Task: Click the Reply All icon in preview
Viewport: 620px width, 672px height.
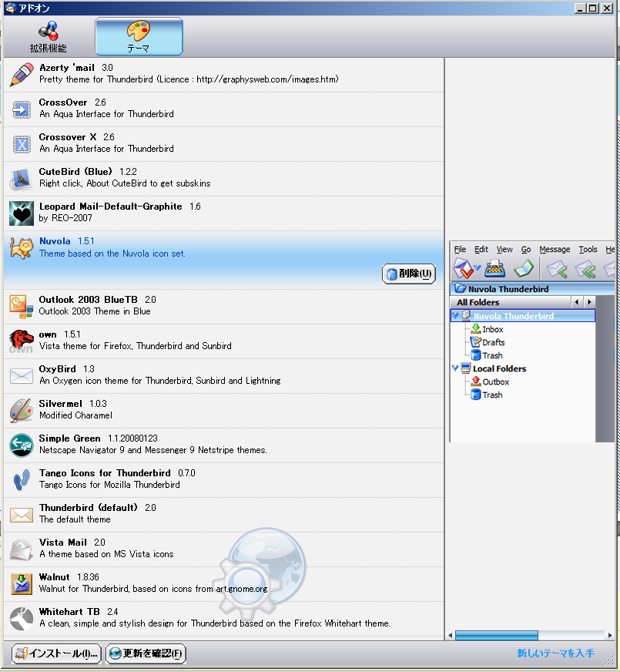Action: (x=585, y=270)
